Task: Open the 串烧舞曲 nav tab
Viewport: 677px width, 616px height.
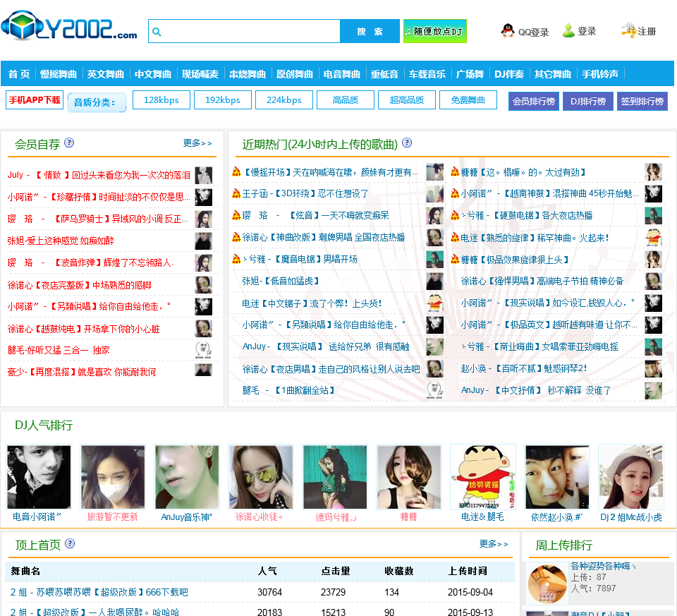Action: tap(248, 74)
